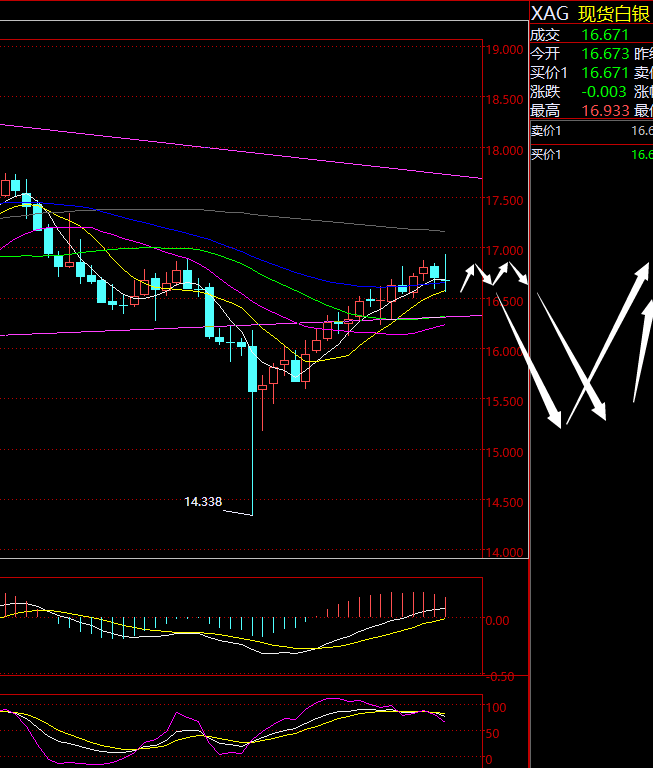Click the 成交 price value 16.671
Image resolution: width=653 pixels, height=768 pixels.
[605, 35]
